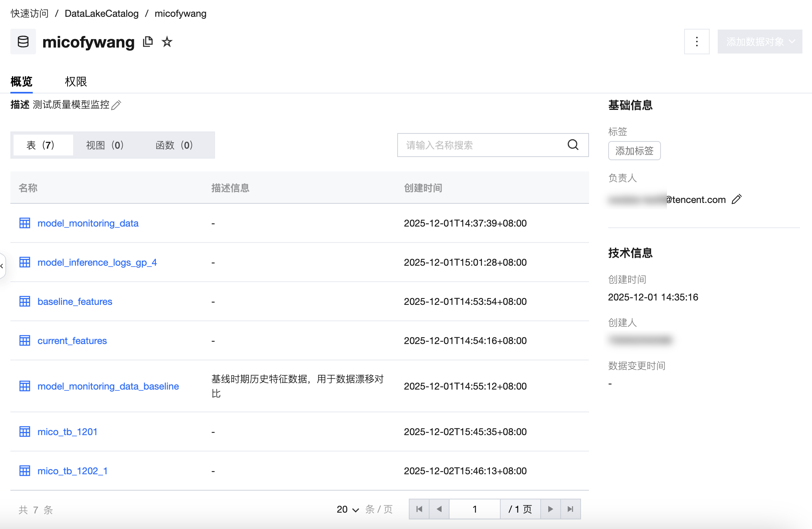812x529 pixels.
Task: Select the 函数 (0) tab
Action: [174, 145]
